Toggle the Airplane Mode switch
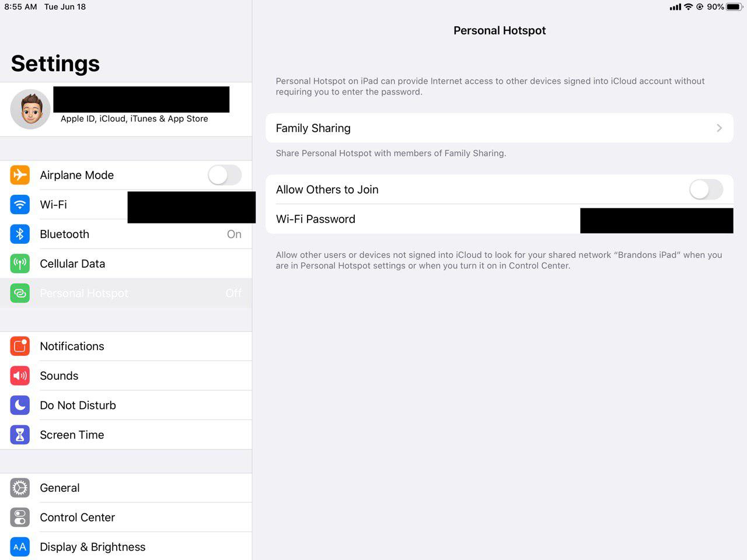 (x=225, y=175)
